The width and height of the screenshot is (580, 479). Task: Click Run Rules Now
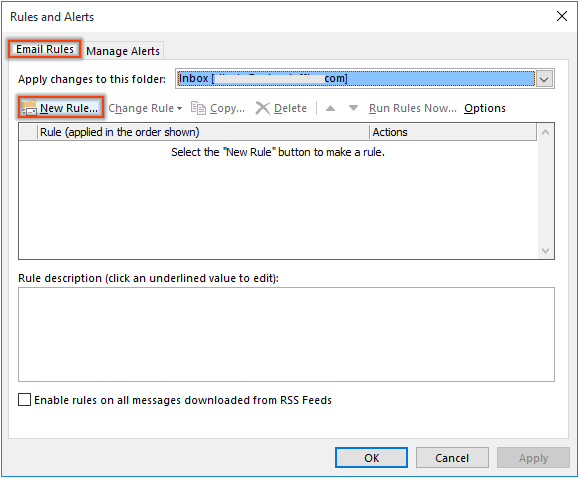pyautogui.click(x=412, y=108)
